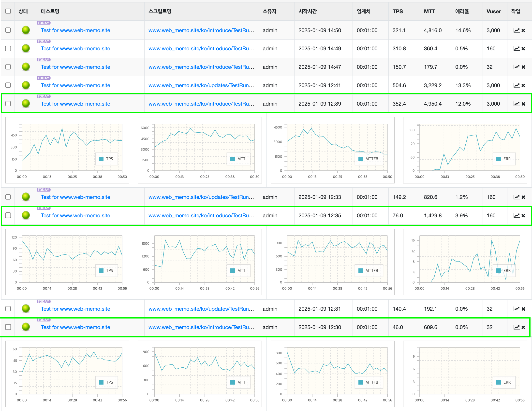Click the ERR legend swatch in 12:30 chart
Viewport: 532px width, 416px height.
499,382
